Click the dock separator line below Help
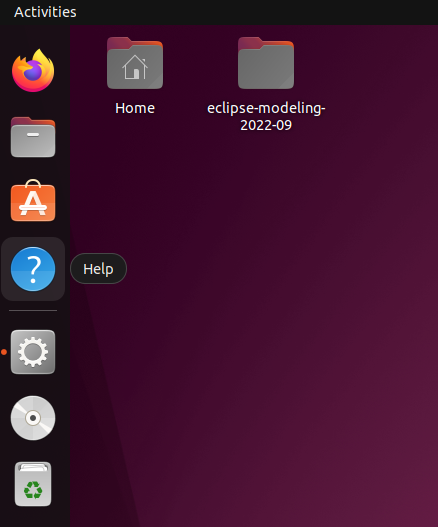Screen dimensions: 438x527 point(33,311)
